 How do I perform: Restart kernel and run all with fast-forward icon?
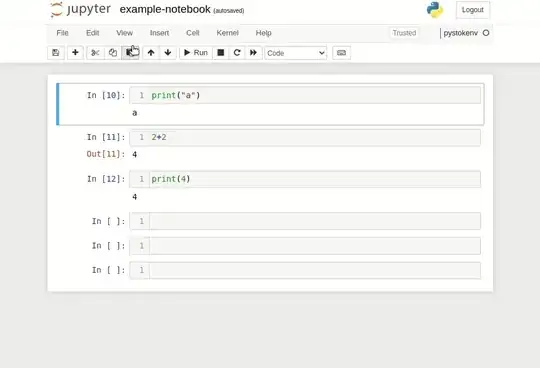(x=253, y=53)
